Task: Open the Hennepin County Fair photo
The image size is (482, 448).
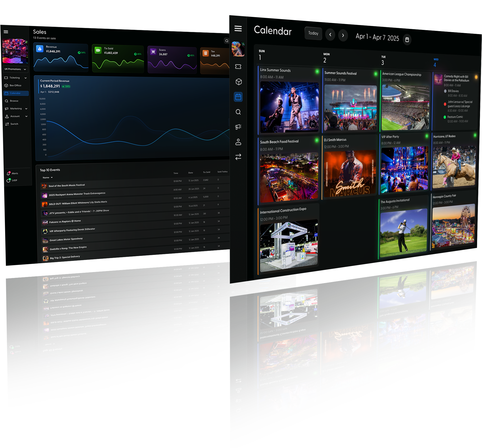Action: (453, 225)
